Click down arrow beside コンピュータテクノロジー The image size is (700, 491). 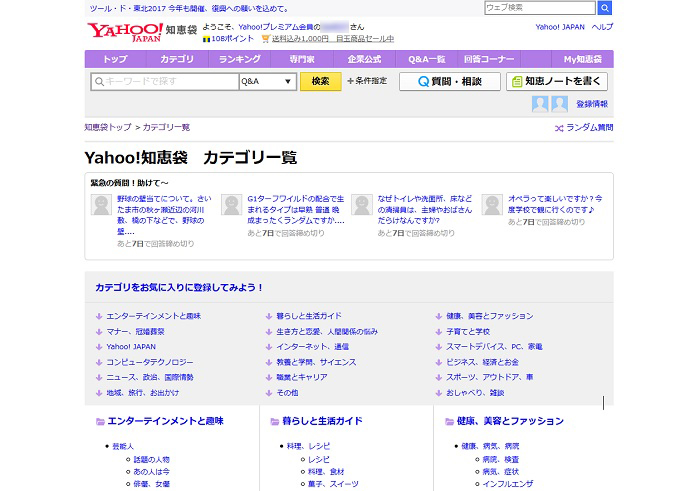click(99, 362)
